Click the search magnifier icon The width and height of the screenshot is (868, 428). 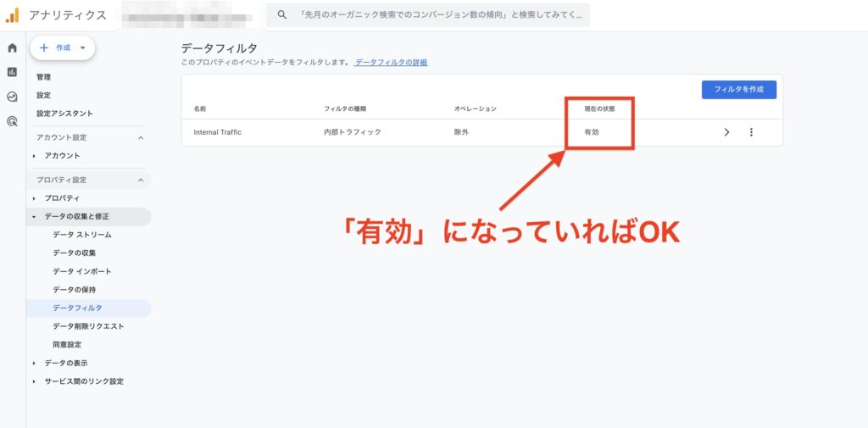click(x=282, y=15)
